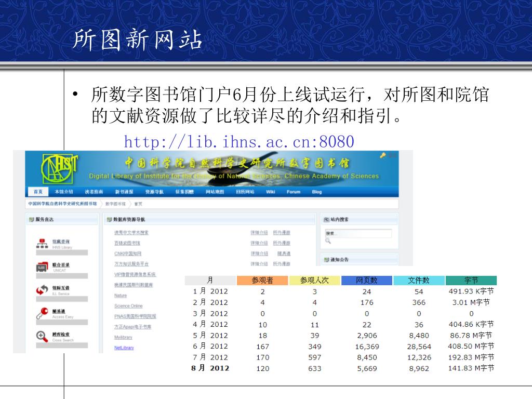This screenshot has width=532, height=399.
Task: Click 详细介绍 in the 万方 row
Action: click(x=259, y=263)
